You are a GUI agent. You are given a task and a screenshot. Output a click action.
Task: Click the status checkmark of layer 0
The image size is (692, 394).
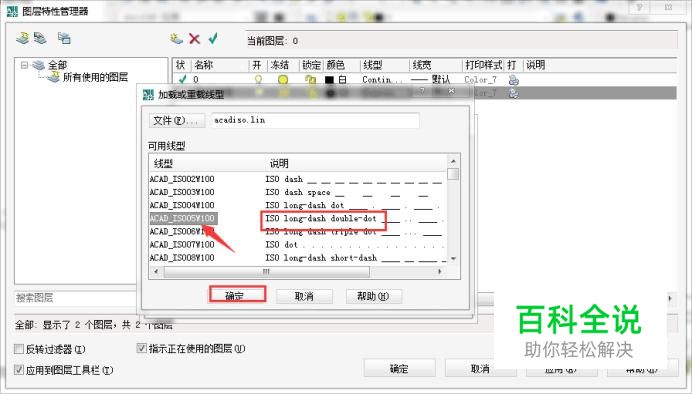click(x=182, y=79)
